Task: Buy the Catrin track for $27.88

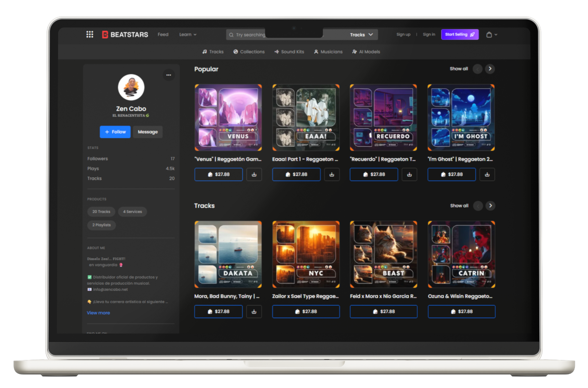Action: click(461, 312)
